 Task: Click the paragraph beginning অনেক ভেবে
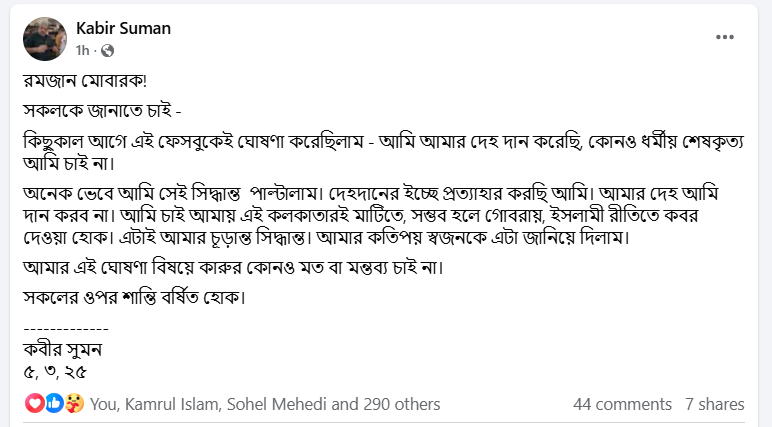(380, 214)
